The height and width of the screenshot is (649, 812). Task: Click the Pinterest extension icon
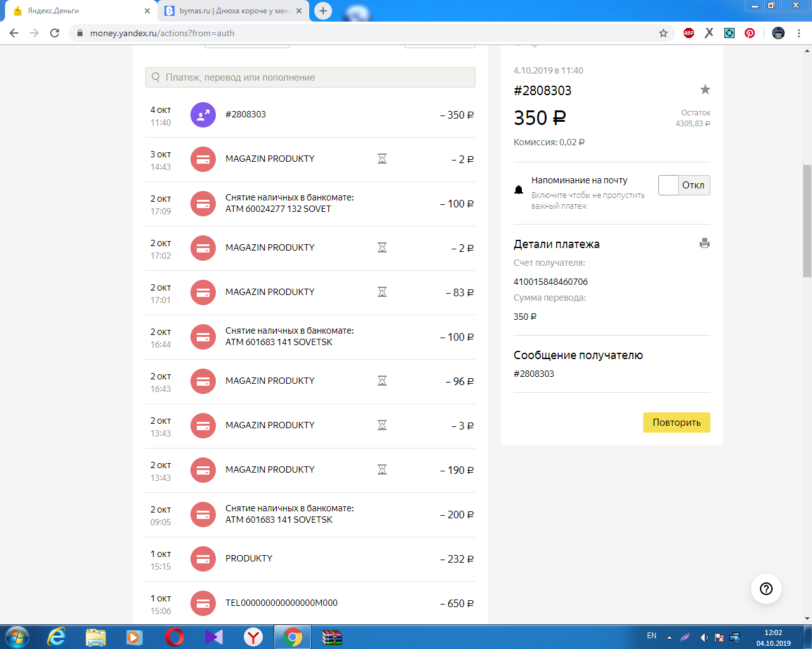(x=750, y=33)
